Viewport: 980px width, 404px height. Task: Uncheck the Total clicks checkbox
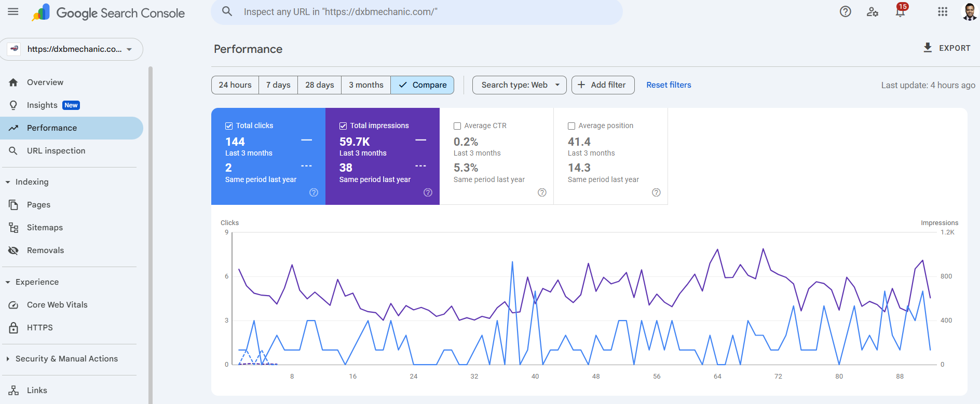pos(229,126)
